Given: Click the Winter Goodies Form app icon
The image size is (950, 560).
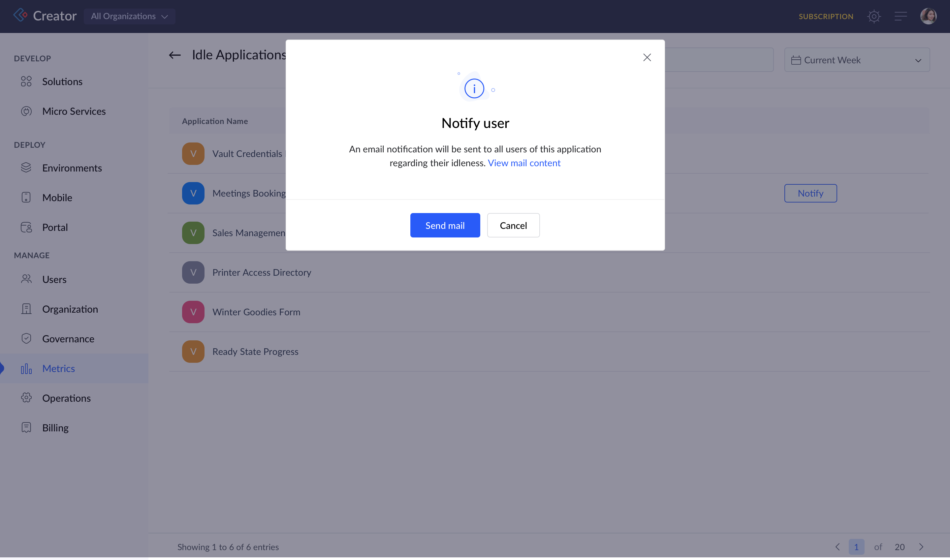Looking at the screenshot, I should click(193, 312).
